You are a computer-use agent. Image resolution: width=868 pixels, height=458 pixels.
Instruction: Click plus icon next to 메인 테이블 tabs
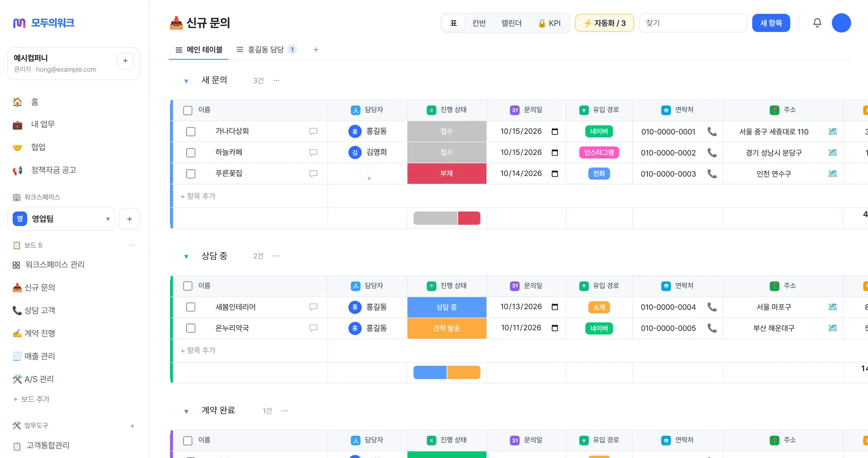[x=316, y=50]
